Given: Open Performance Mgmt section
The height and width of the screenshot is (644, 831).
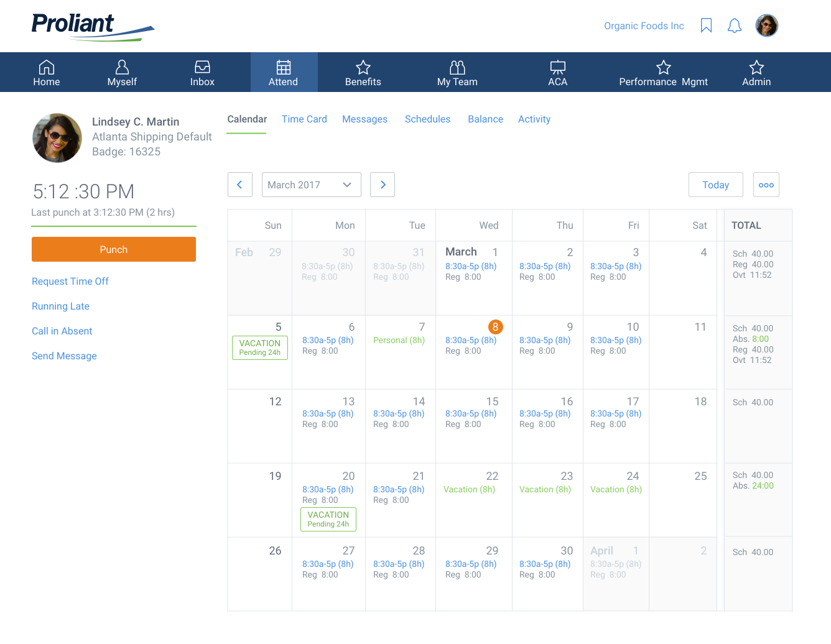Looking at the screenshot, I should pyautogui.click(x=663, y=73).
